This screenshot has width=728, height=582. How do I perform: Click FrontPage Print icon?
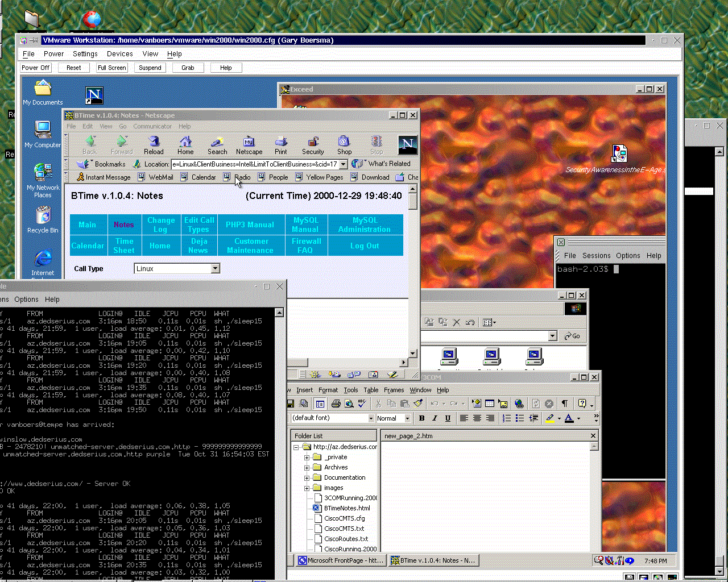click(x=336, y=404)
